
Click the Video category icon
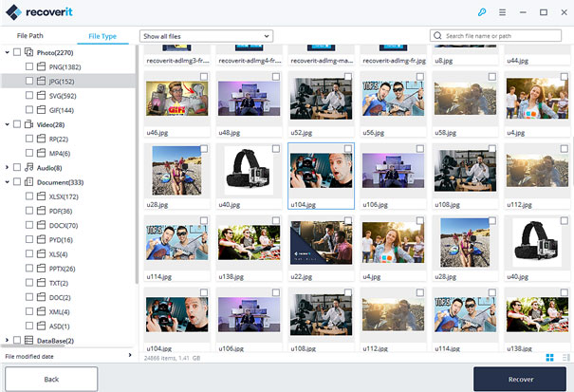pos(28,124)
